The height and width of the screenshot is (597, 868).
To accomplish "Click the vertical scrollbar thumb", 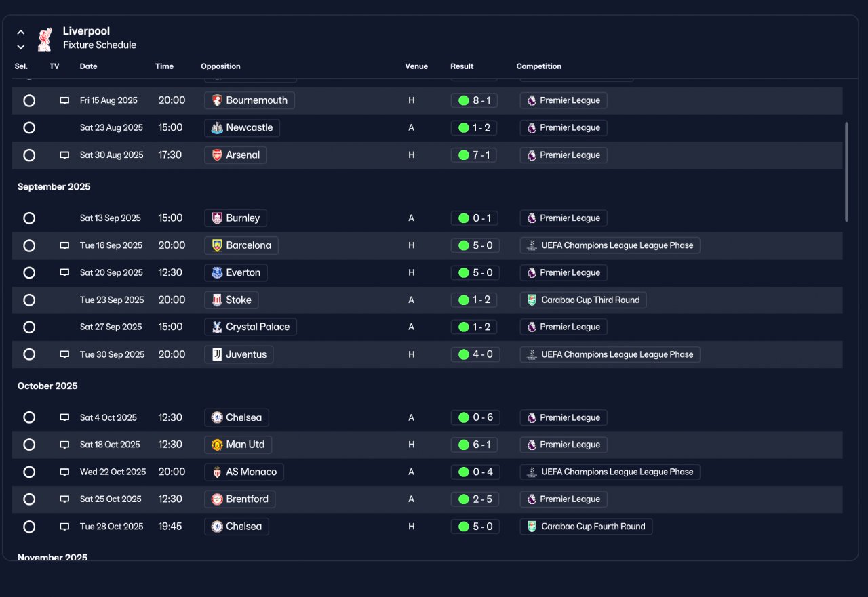I will click(846, 171).
